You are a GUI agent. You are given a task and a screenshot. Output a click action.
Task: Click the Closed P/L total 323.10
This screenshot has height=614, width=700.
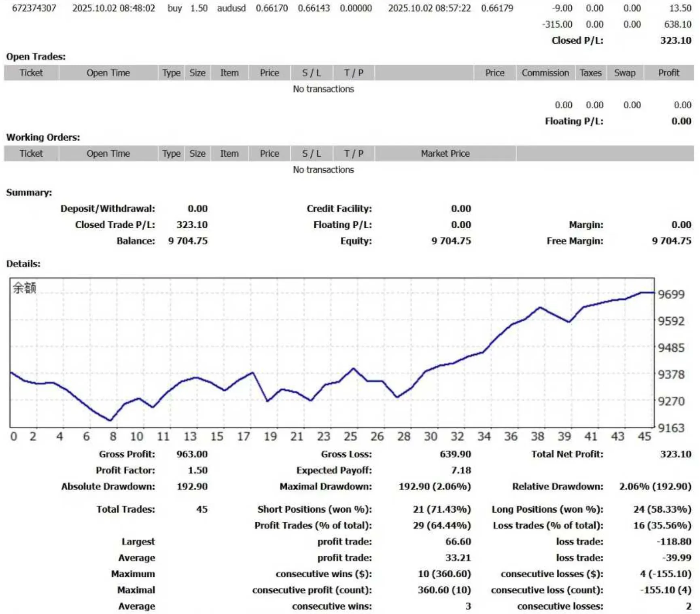(677, 40)
